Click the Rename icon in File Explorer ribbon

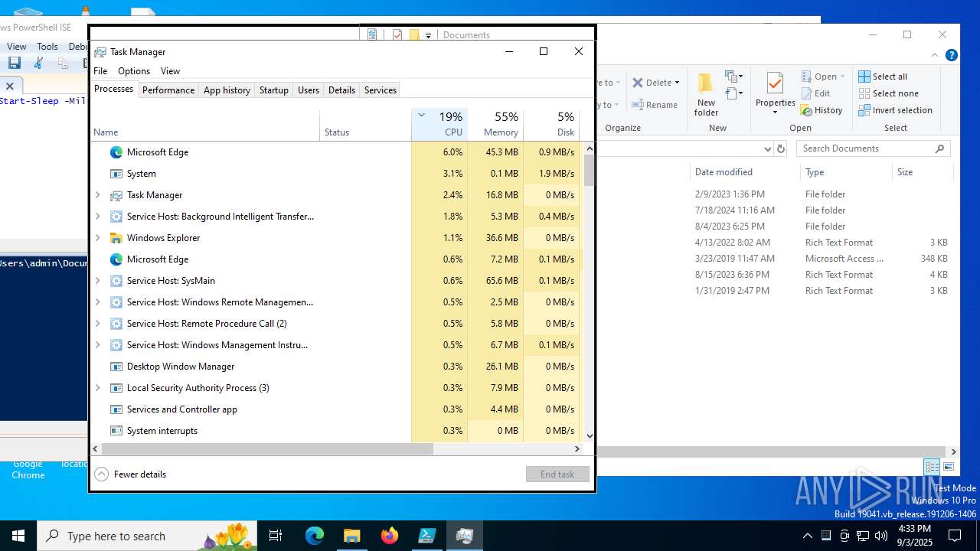638,105
